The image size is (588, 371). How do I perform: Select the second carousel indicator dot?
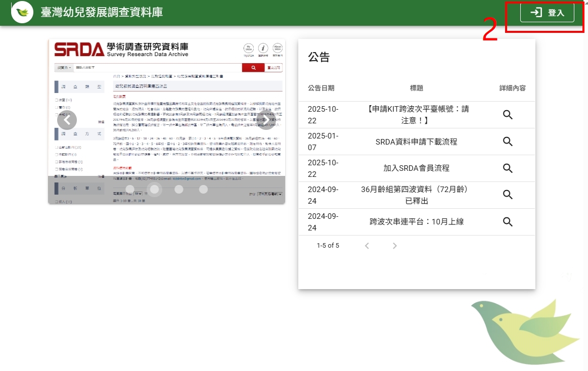click(x=155, y=190)
